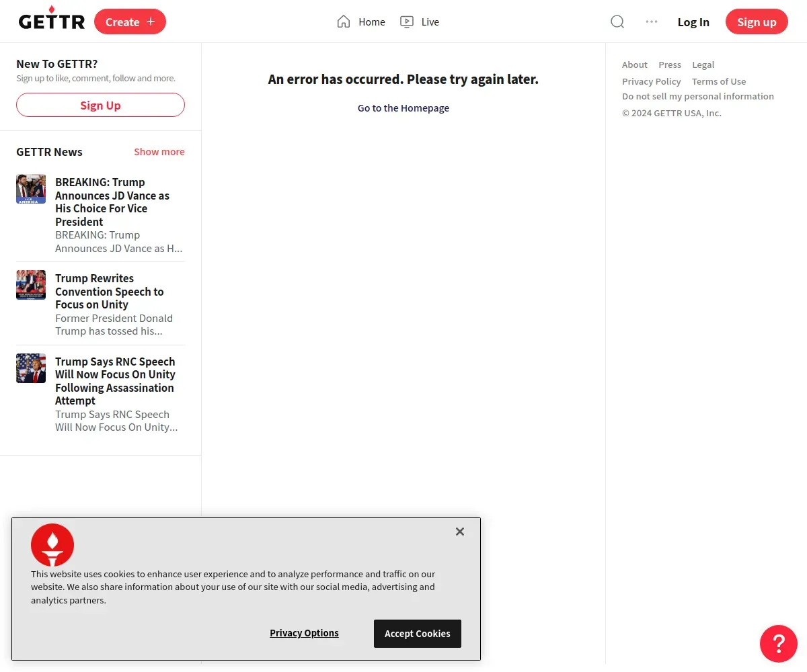807x672 pixels.
Task: Open 'Trump Rewrites Convention Speech' headline
Action: point(110,291)
